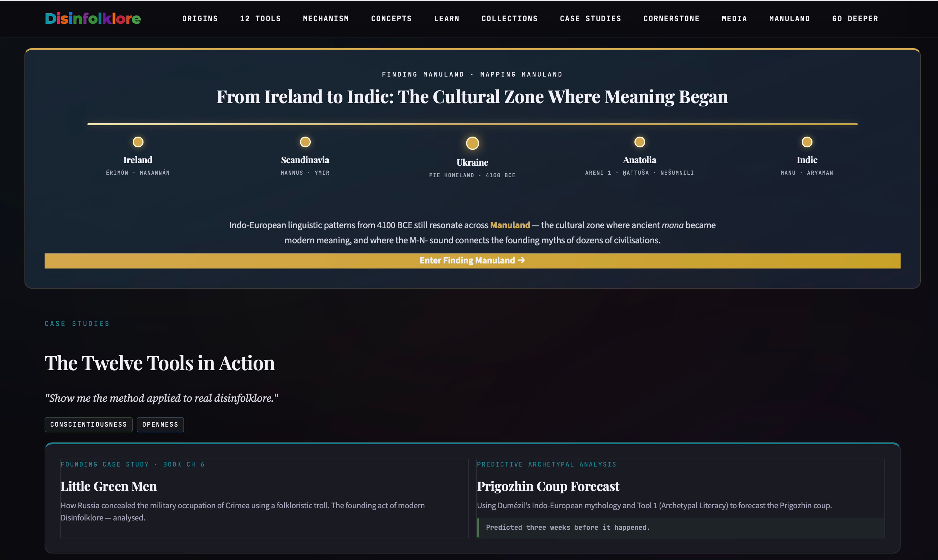Select the Scandinavia map marker

click(305, 142)
